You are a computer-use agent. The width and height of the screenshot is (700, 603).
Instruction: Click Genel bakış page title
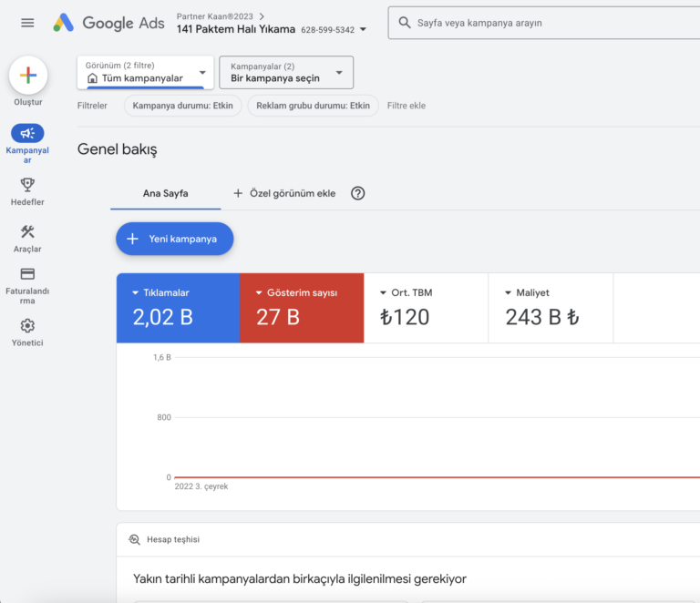tap(117, 149)
